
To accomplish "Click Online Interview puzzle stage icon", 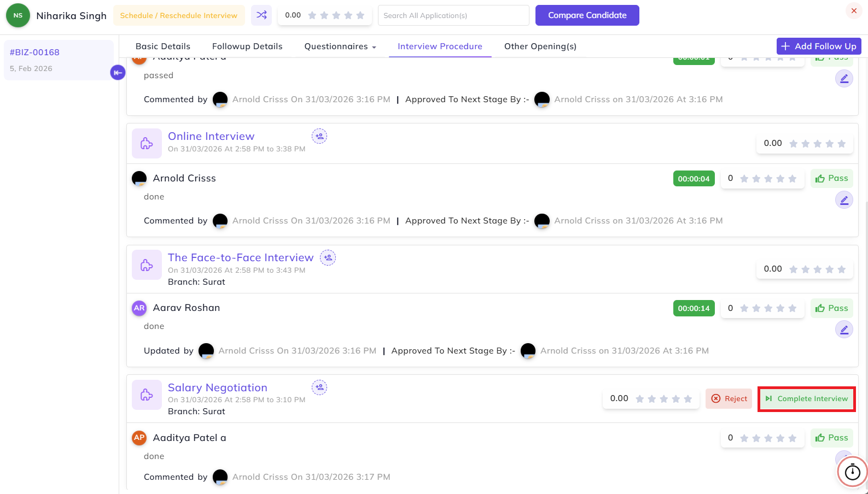I will tap(147, 143).
